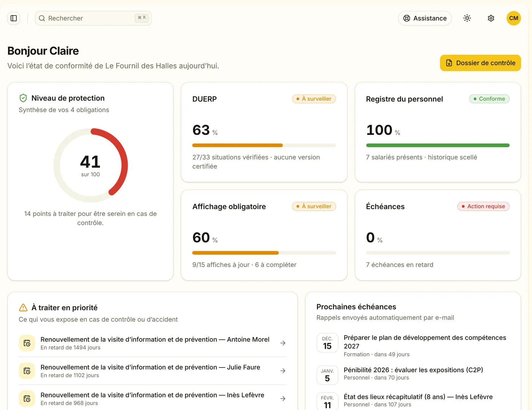Click the Assistance button
This screenshot has height=410, width=532.
tap(425, 18)
